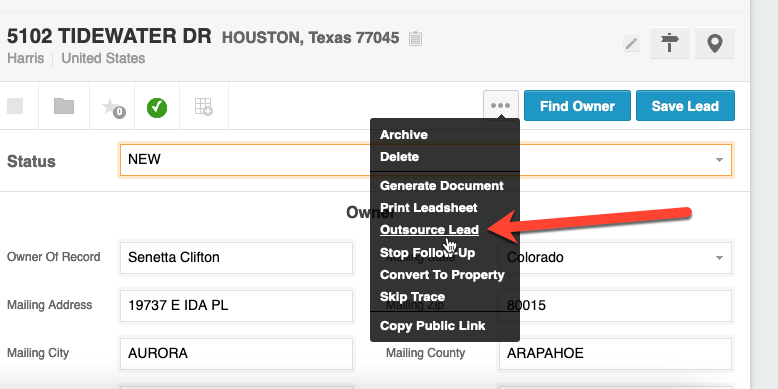This screenshot has width=778, height=389.
Task: Click the grid with plus icon
Action: pyautogui.click(x=203, y=106)
